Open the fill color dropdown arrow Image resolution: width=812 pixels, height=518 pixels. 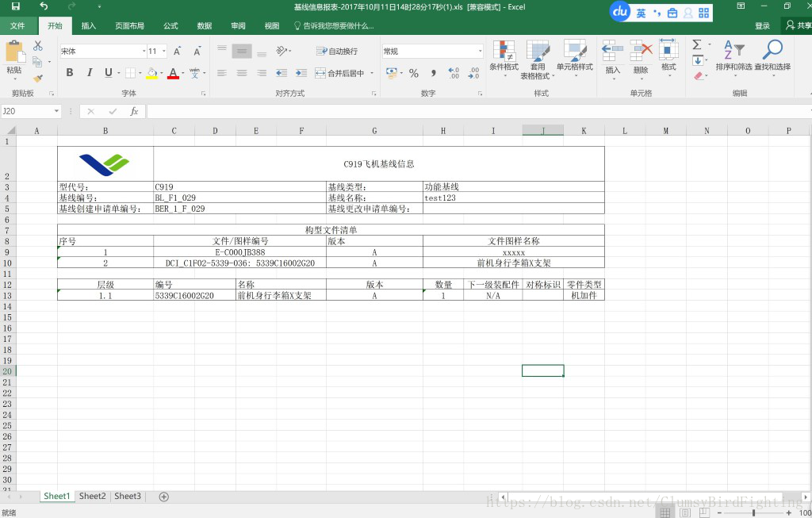tap(161, 73)
